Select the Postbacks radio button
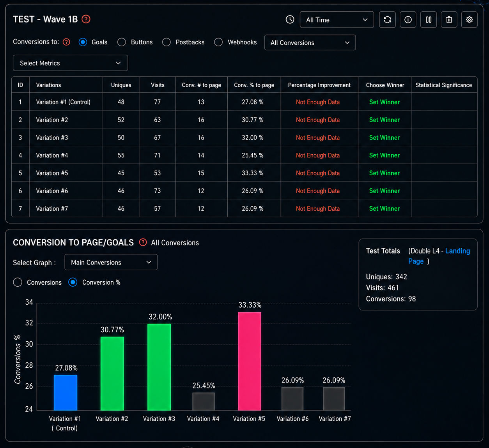The width and height of the screenshot is (489, 448). (167, 42)
